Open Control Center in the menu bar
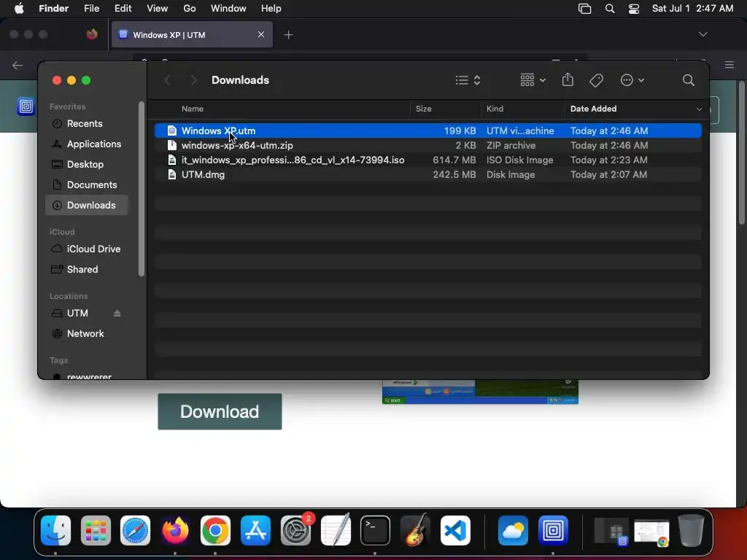Screen dimensions: 747x560 point(634,9)
